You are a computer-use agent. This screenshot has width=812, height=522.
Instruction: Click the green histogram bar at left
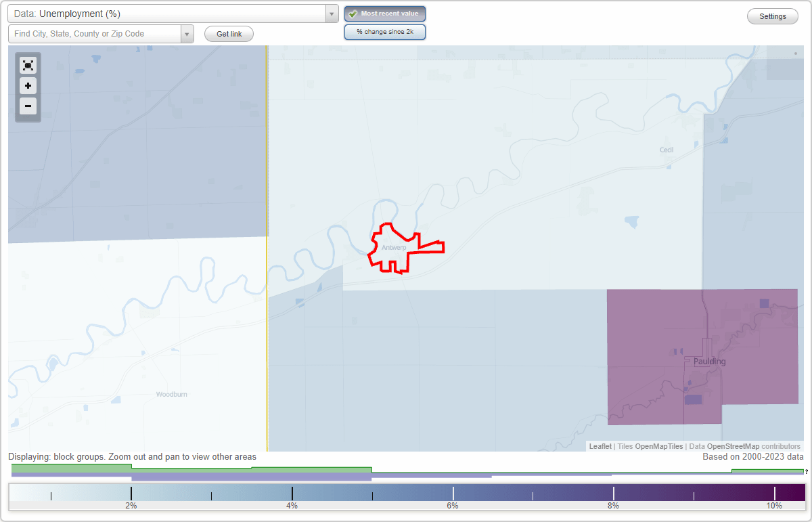coord(71,468)
